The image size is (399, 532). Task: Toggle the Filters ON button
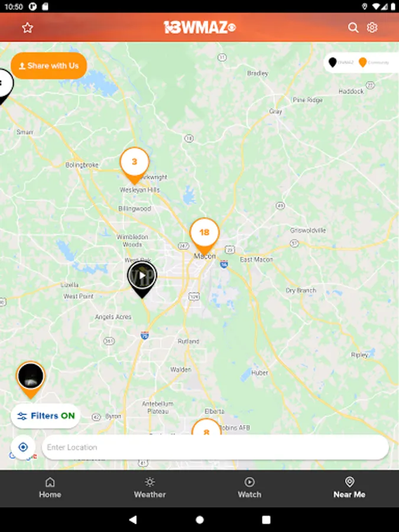click(x=46, y=416)
